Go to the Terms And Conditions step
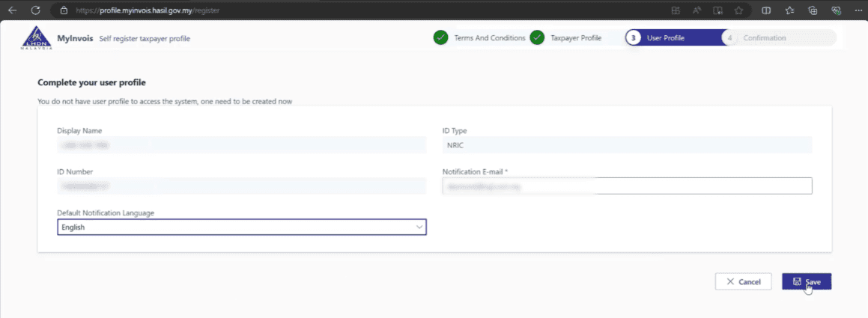This screenshot has width=868, height=318. (x=490, y=38)
